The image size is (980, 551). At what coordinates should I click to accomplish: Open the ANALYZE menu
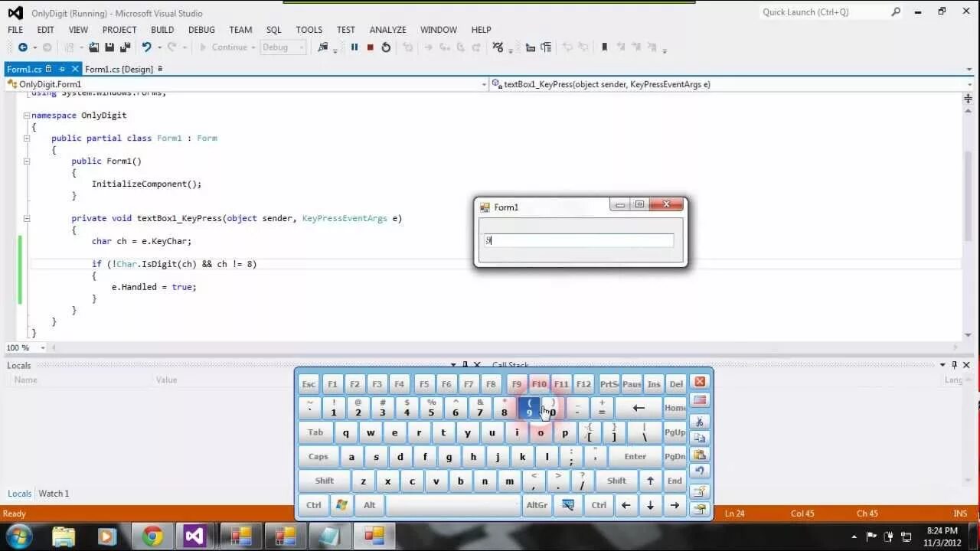click(x=388, y=30)
